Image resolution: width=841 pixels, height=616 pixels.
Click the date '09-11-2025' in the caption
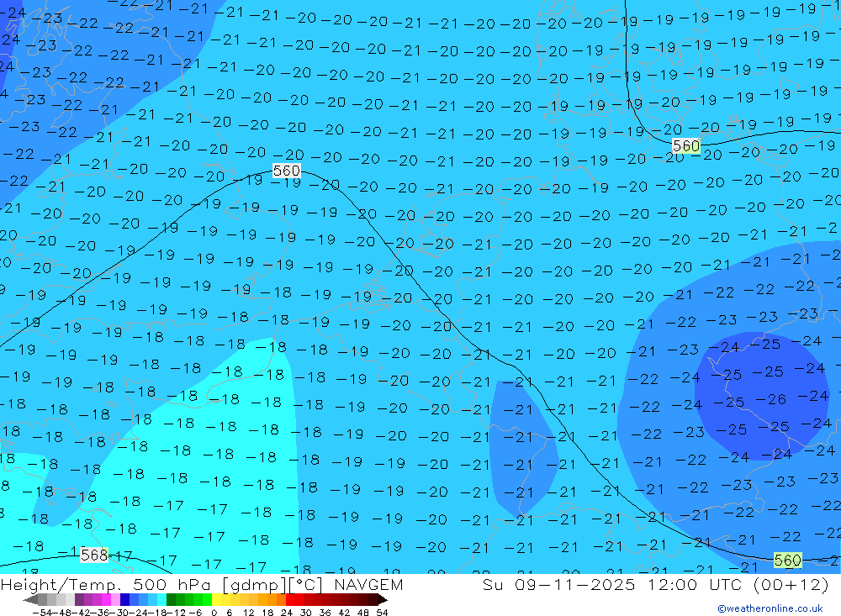click(x=574, y=584)
